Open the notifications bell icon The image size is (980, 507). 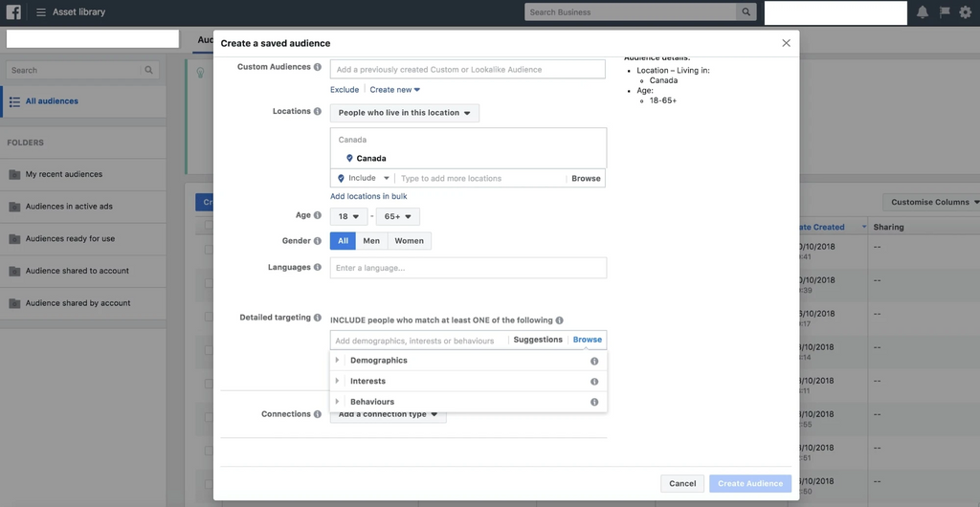pos(923,12)
